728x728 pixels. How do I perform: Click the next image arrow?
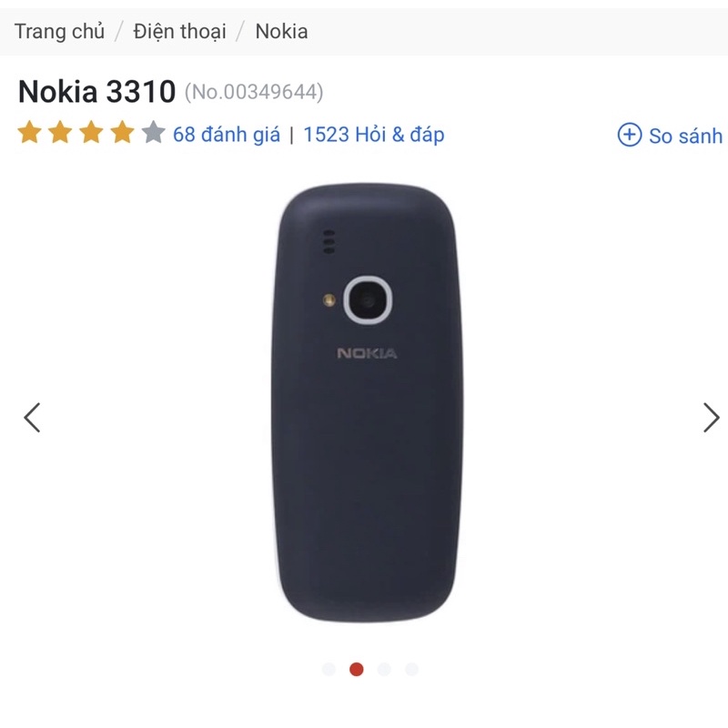pyautogui.click(x=711, y=418)
